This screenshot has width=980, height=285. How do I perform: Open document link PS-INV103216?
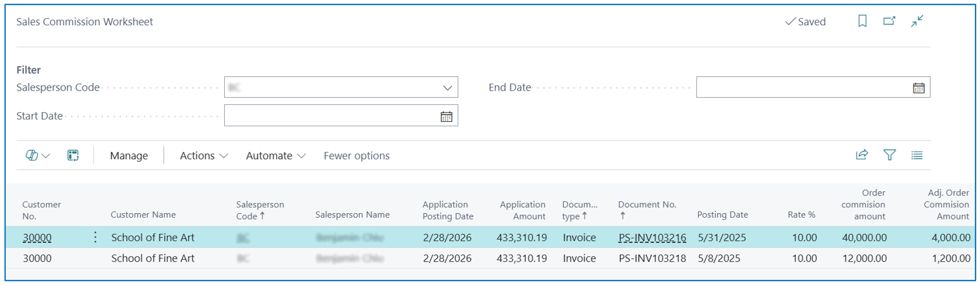(x=652, y=238)
